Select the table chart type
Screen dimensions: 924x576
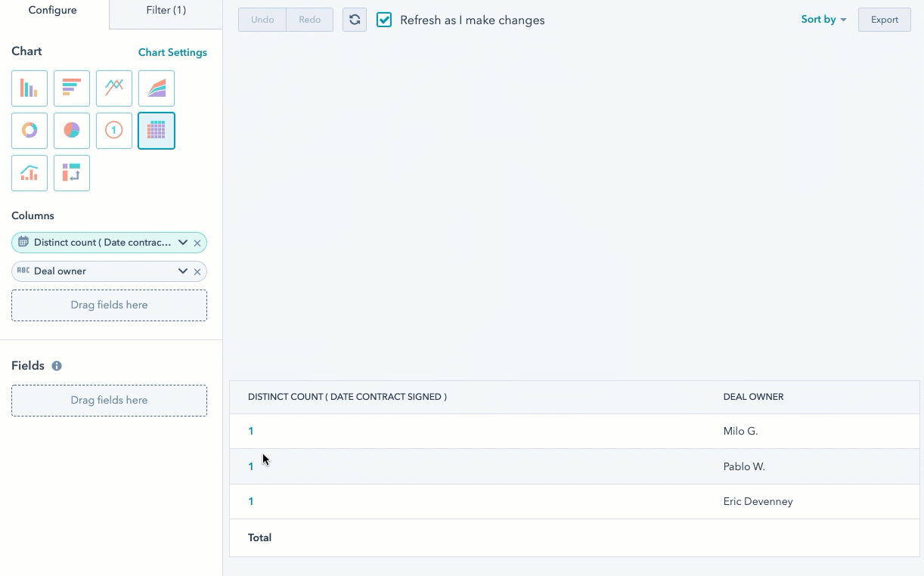tap(156, 130)
